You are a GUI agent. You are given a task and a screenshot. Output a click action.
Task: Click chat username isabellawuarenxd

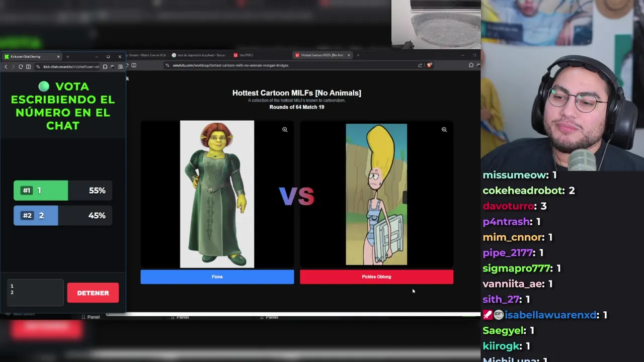550,315
